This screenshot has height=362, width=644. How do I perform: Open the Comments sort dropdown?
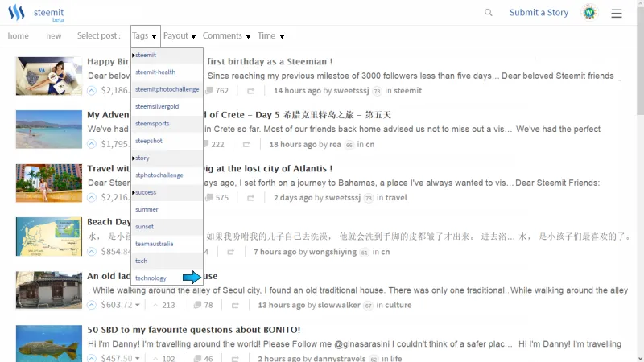227,35
